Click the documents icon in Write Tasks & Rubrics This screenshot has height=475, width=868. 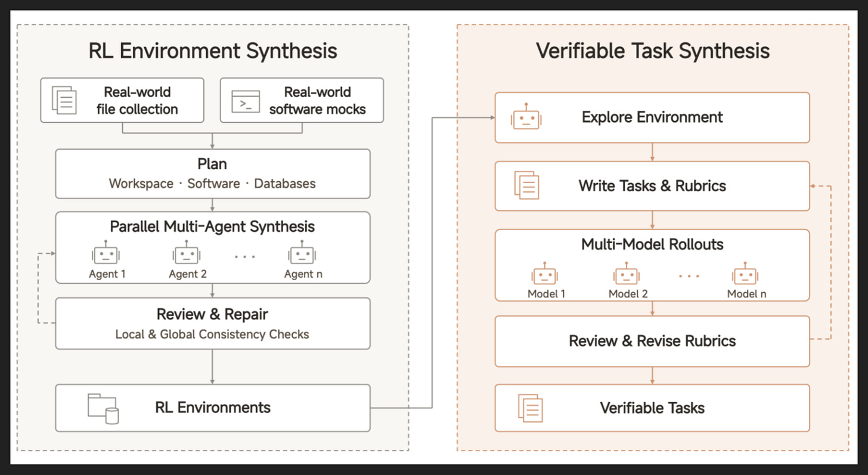click(x=526, y=185)
